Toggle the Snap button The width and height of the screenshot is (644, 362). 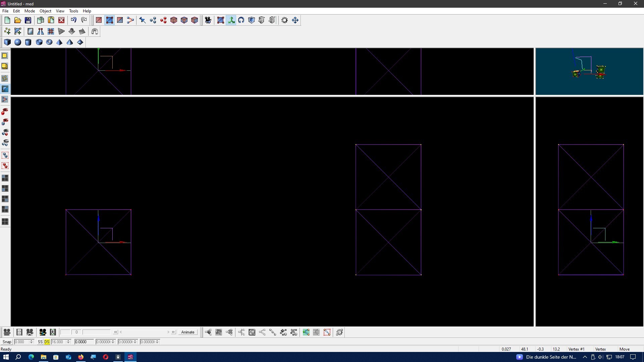(7, 342)
